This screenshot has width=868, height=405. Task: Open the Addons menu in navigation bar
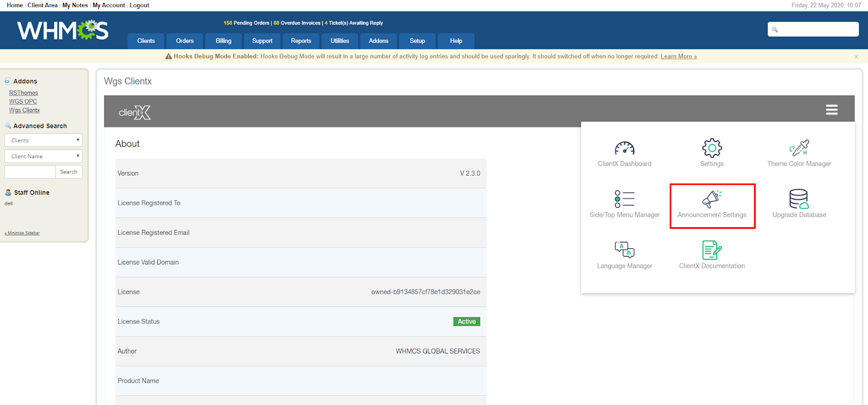[x=378, y=41]
